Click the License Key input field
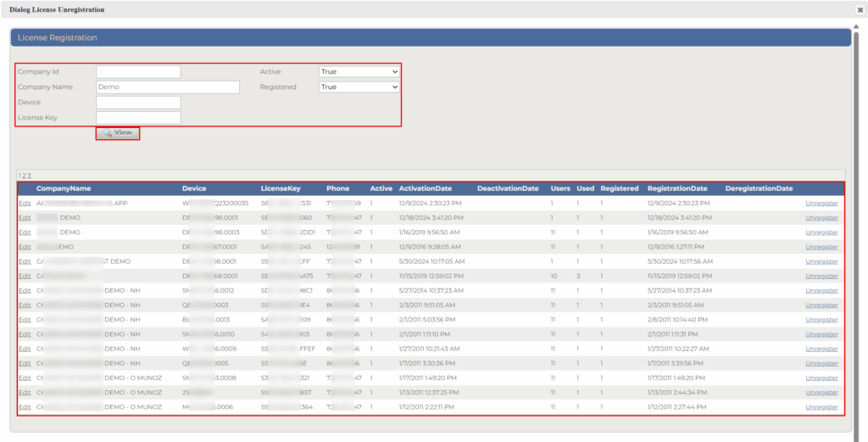The image size is (868, 442). click(x=138, y=118)
